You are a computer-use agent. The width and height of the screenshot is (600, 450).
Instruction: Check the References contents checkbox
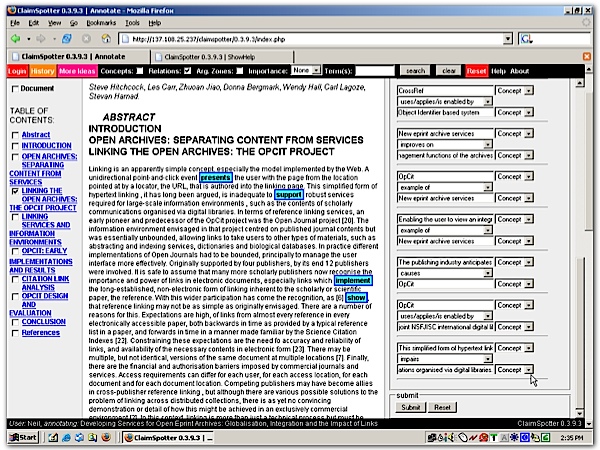15,333
